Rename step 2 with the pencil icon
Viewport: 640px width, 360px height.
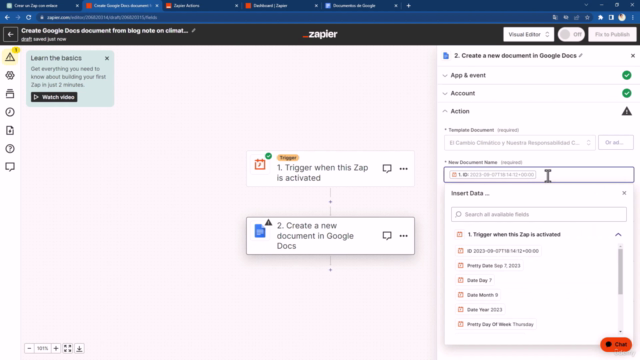[581, 56]
